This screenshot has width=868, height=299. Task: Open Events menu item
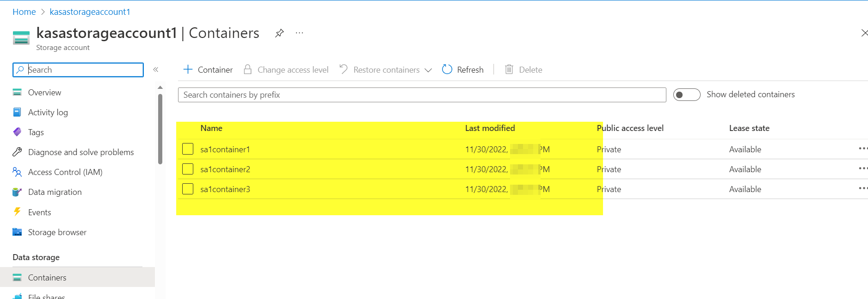coord(40,212)
